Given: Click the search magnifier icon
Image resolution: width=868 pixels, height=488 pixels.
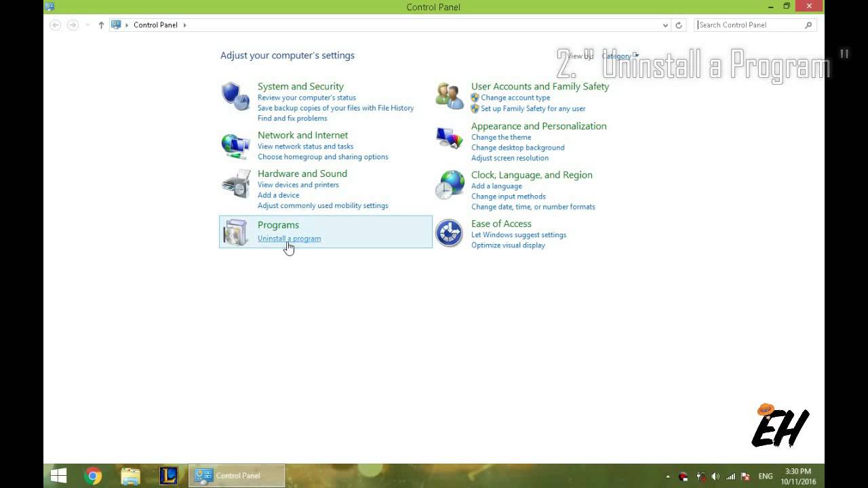Looking at the screenshot, I should pyautogui.click(x=808, y=25).
